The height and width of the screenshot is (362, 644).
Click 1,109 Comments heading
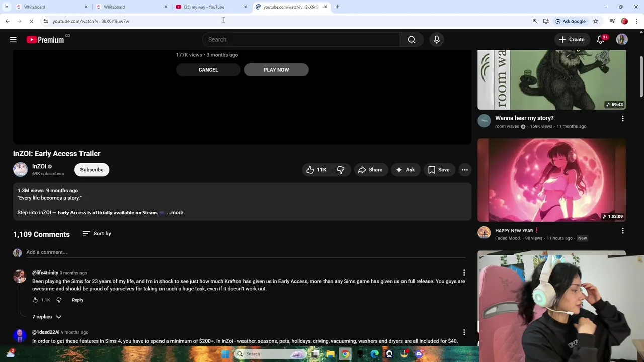[41, 235]
